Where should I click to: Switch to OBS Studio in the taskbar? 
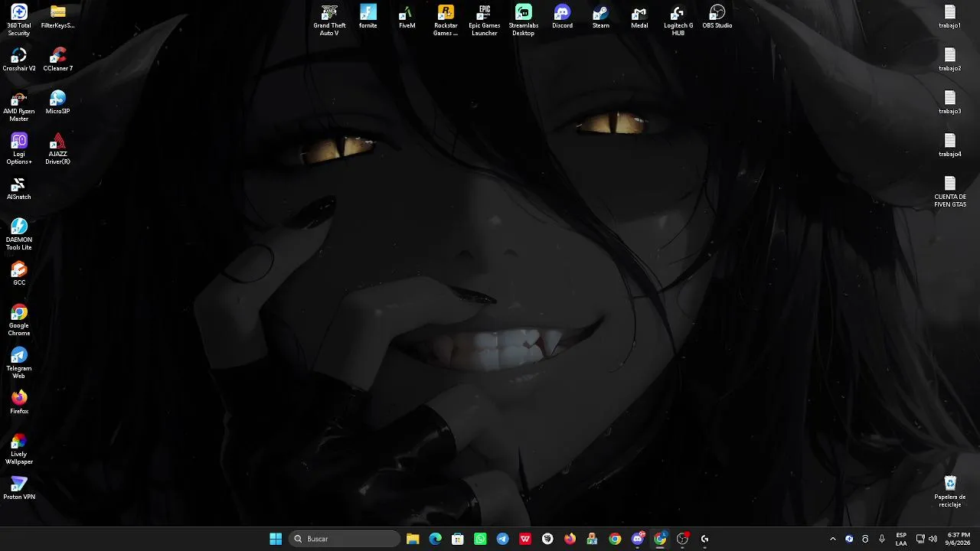[x=682, y=539]
